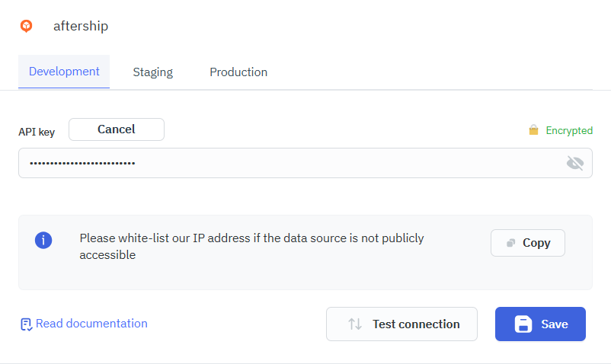Click the aftership title text

[81, 26]
